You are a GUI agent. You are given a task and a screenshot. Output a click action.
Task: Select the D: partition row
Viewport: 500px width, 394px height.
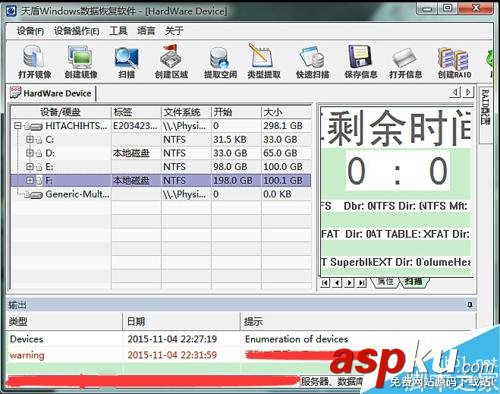coord(161,153)
